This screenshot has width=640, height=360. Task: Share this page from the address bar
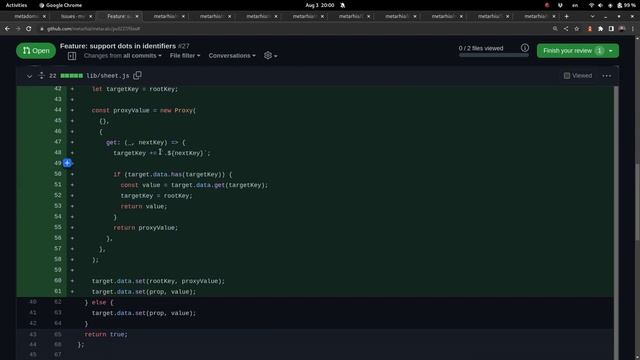pyautogui.click(x=566, y=29)
